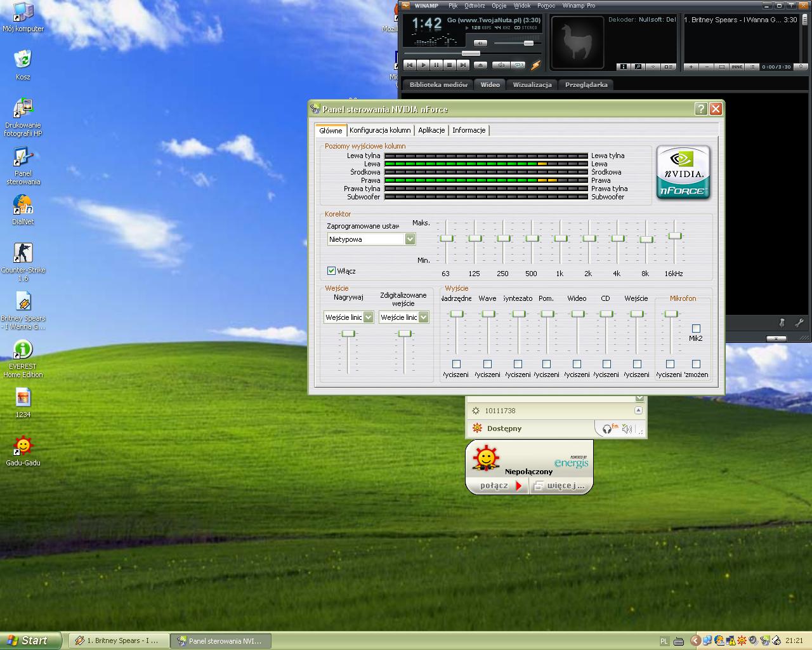Mute Winamp with speaker button
Image resolution: width=812 pixels, height=650 pixels.
(x=480, y=43)
